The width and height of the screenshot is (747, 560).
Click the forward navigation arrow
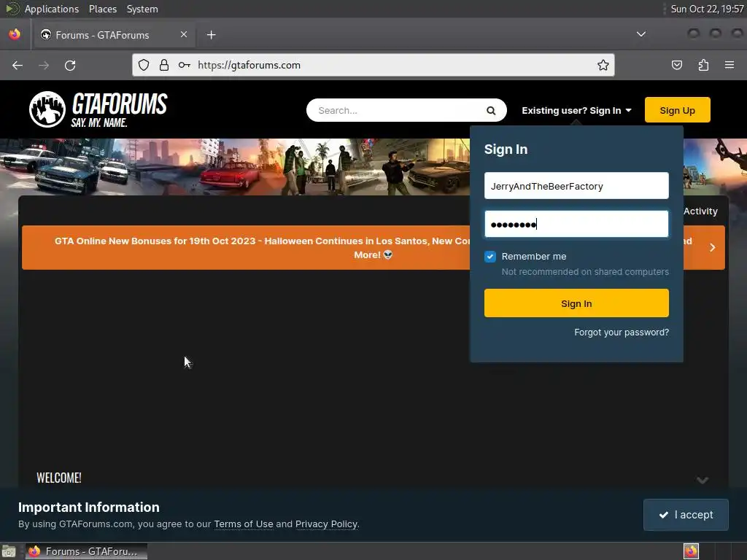tap(44, 65)
